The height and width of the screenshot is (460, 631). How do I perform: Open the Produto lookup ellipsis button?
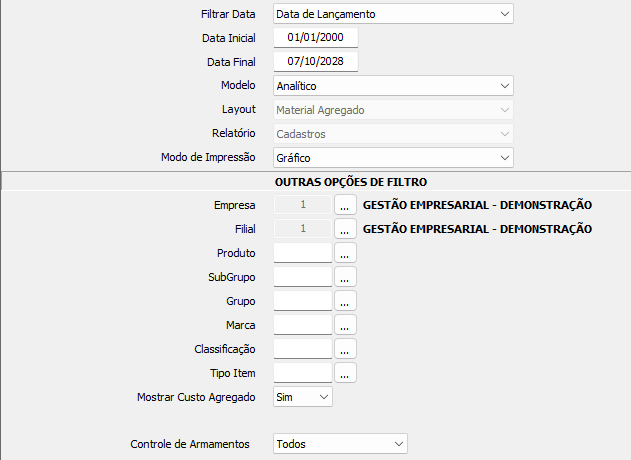point(345,253)
